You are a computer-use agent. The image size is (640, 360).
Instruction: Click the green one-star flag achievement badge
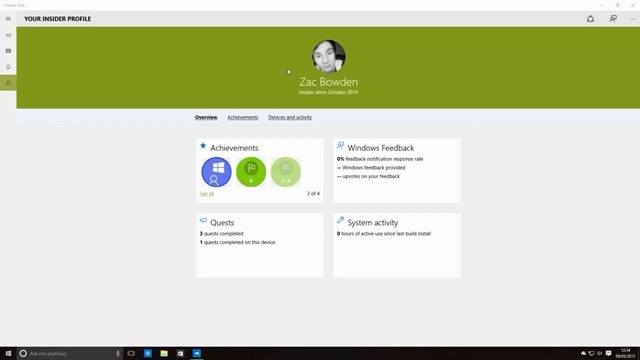point(251,172)
